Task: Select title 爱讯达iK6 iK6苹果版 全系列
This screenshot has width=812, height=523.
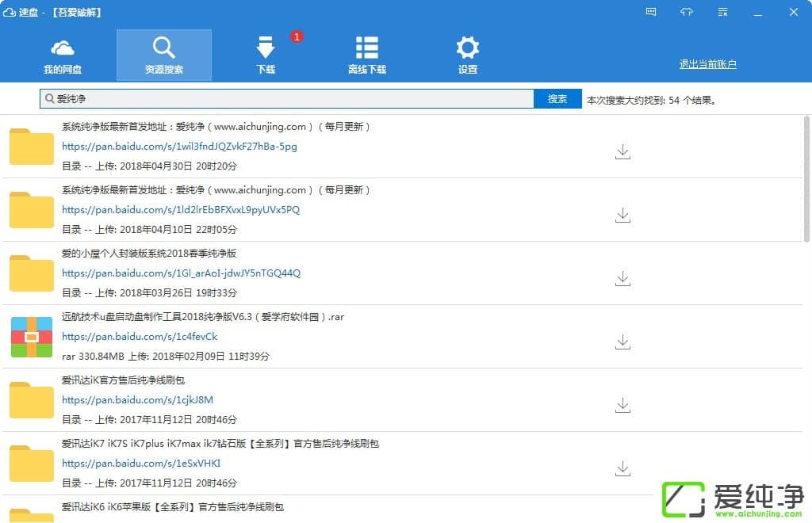Action: 172,506
